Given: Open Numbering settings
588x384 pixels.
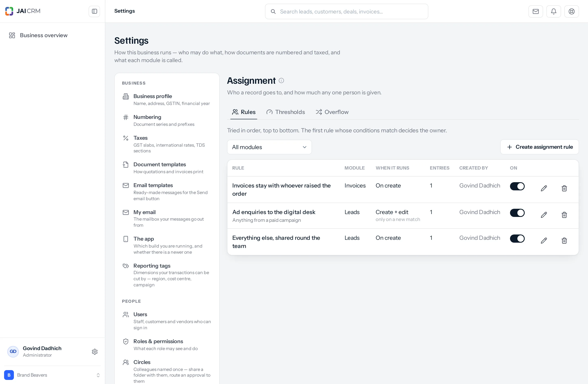Looking at the screenshot, I should (x=167, y=120).
